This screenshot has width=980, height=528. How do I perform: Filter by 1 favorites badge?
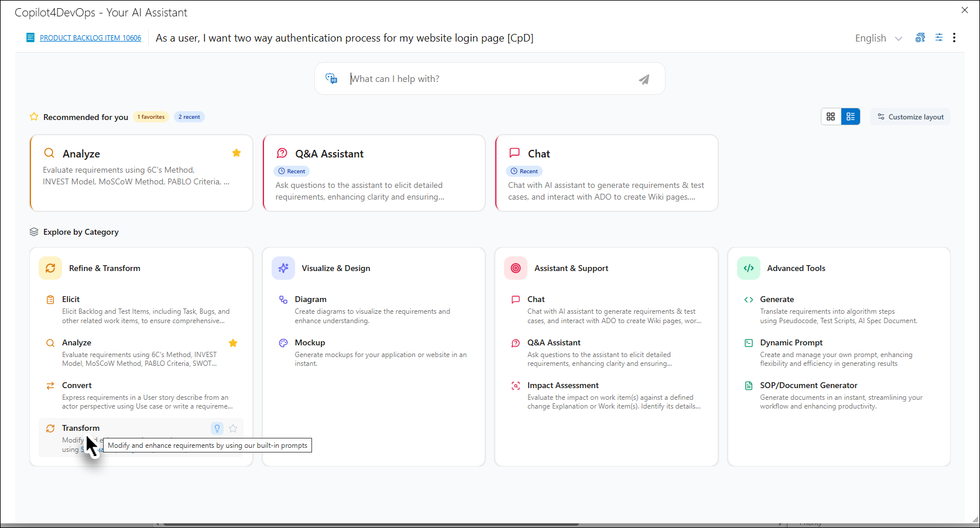pos(151,117)
